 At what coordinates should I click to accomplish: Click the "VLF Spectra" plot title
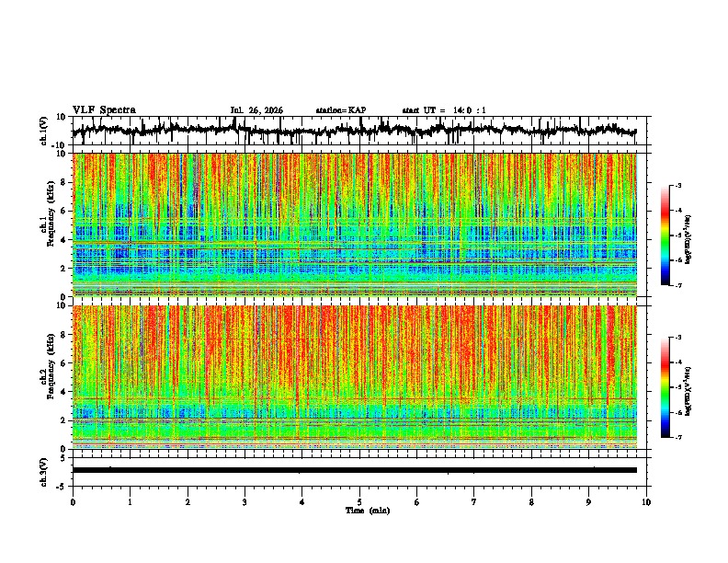click(104, 110)
